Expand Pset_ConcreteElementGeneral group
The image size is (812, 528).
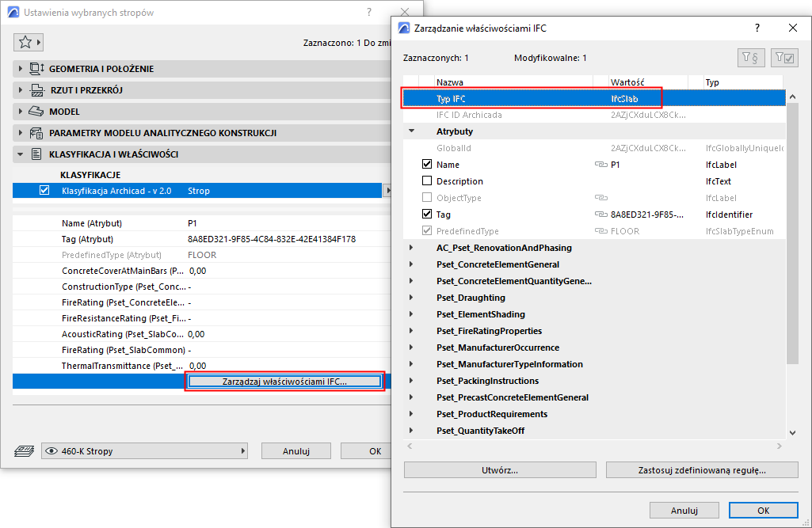411,264
